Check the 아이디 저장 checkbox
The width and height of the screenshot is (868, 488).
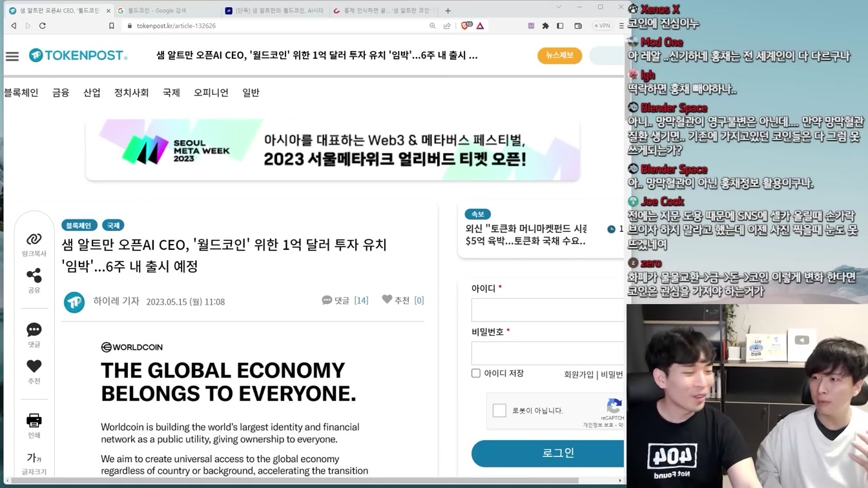coord(476,373)
